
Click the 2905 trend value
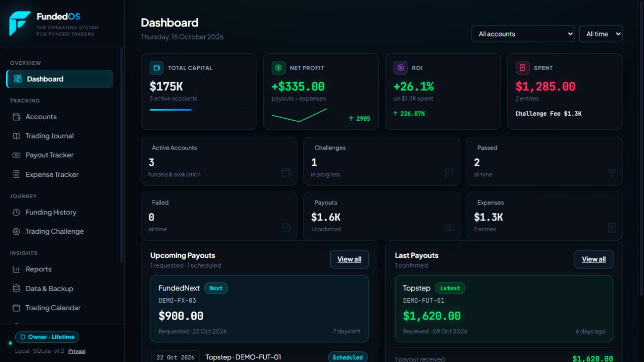360,119
